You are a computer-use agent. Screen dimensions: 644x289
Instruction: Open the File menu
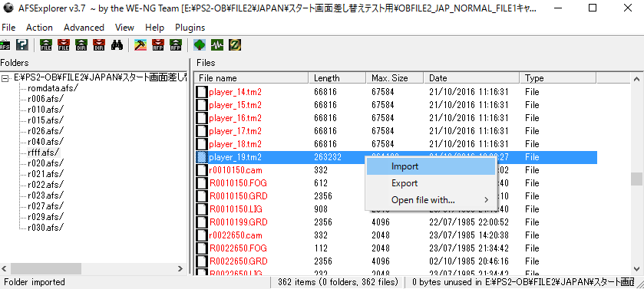[x=8, y=28]
